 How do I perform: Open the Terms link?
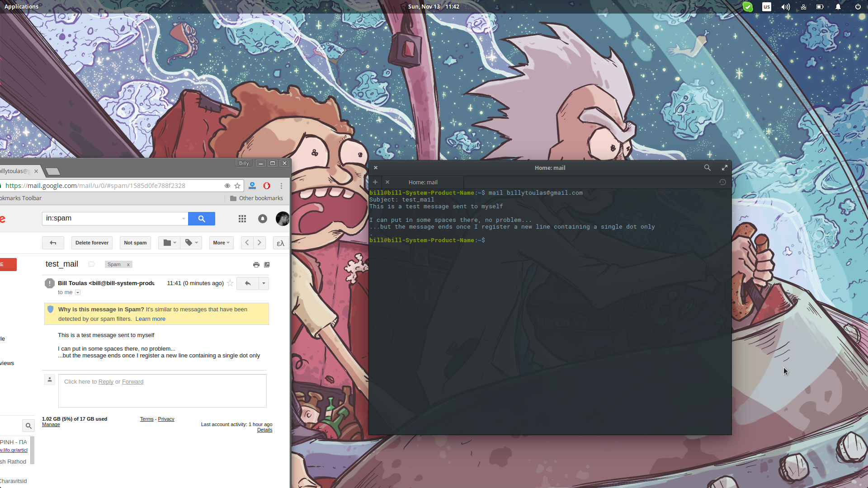point(147,419)
